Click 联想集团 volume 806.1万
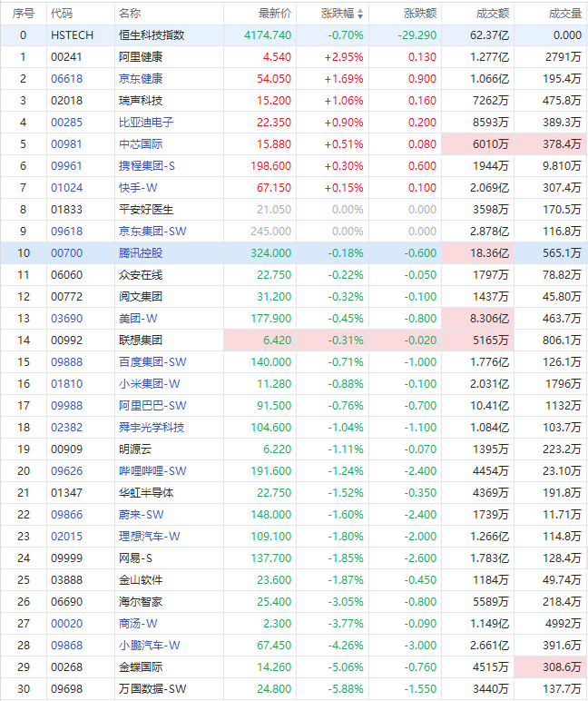This screenshot has height=701, width=588. tap(562, 341)
